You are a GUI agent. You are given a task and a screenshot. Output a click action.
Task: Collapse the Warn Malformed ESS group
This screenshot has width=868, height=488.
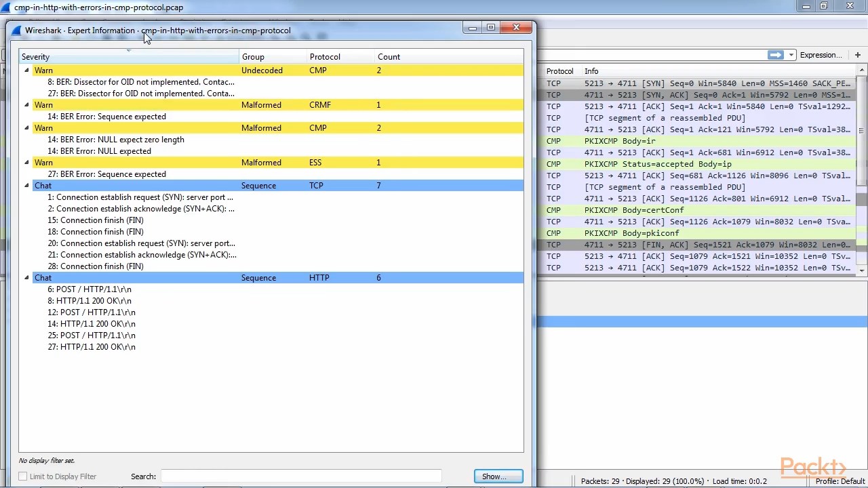(27, 163)
